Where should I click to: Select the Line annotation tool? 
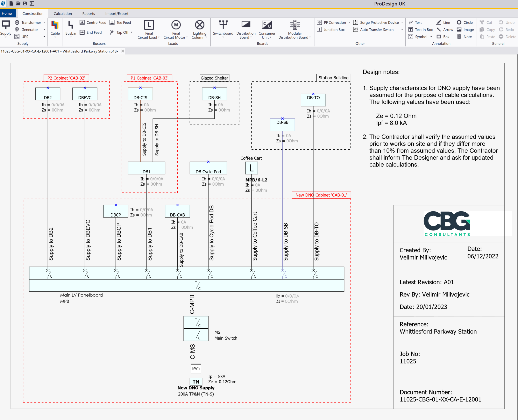pos(443,22)
